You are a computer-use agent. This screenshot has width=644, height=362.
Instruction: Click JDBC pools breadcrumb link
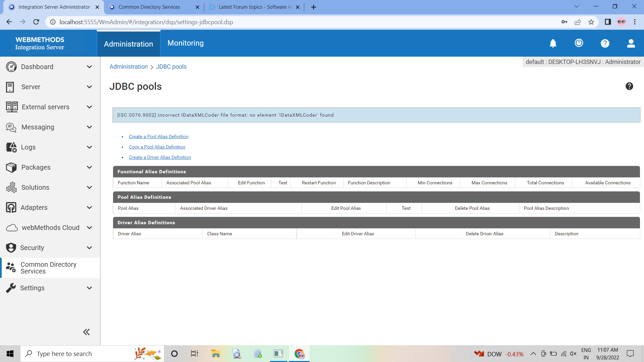(x=171, y=67)
